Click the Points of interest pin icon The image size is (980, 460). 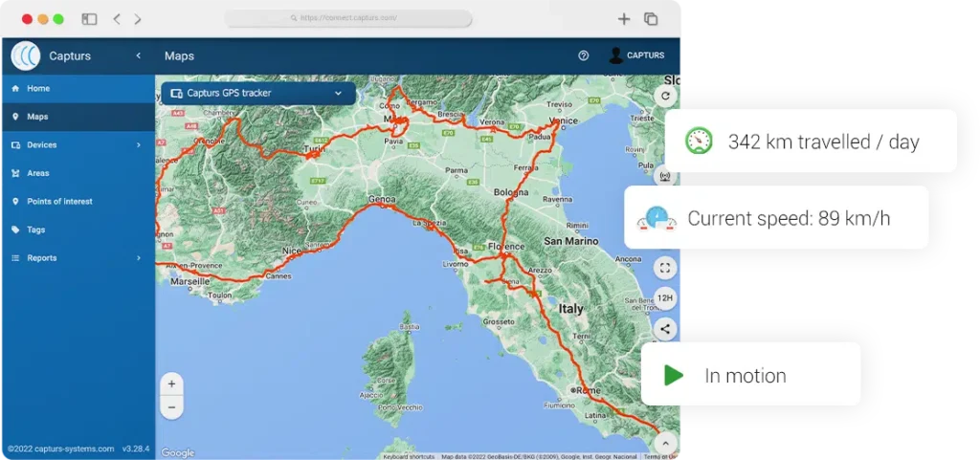pyautogui.click(x=15, y=202)
